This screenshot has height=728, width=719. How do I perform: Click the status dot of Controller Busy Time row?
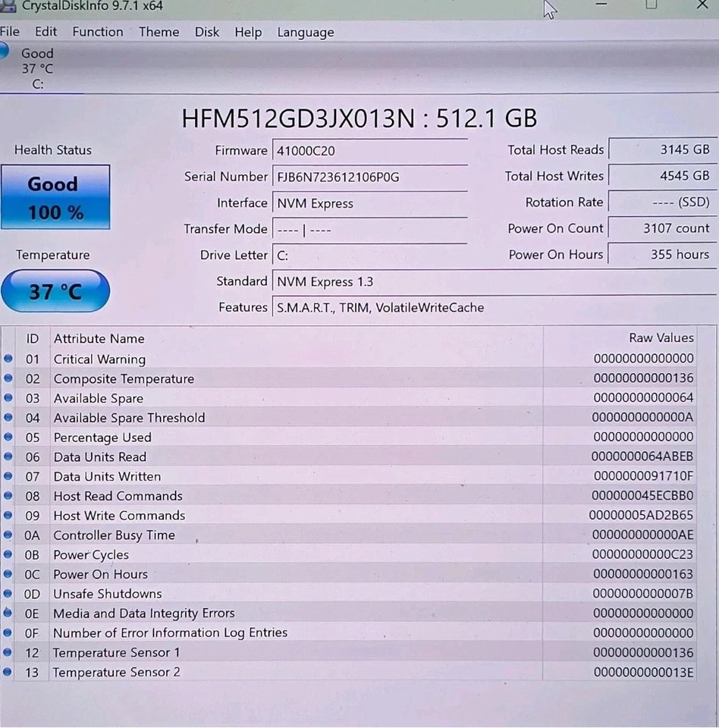8,535
